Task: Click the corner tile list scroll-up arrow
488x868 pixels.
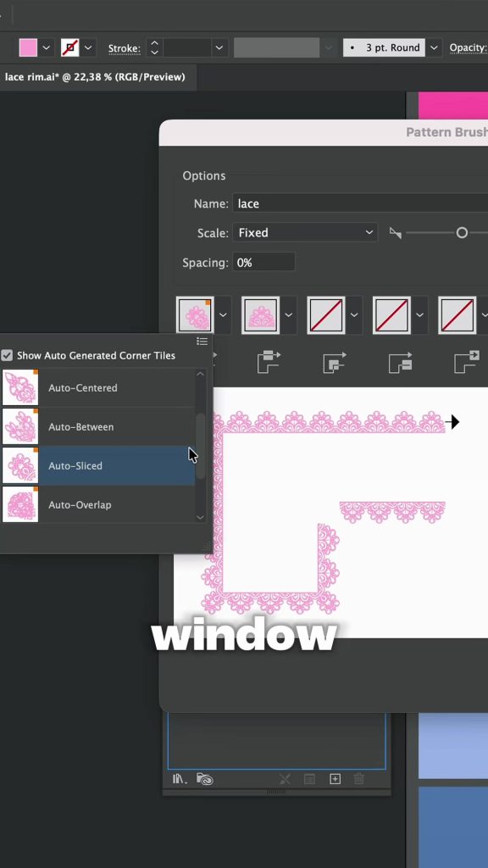Action: pyautogui.click(x=200, y=374)
